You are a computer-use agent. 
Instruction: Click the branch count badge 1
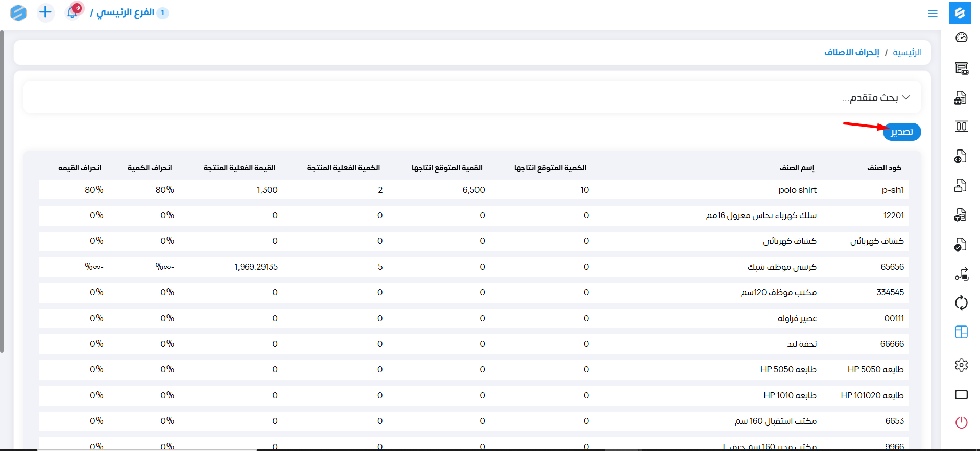click(x=162, y=13)
